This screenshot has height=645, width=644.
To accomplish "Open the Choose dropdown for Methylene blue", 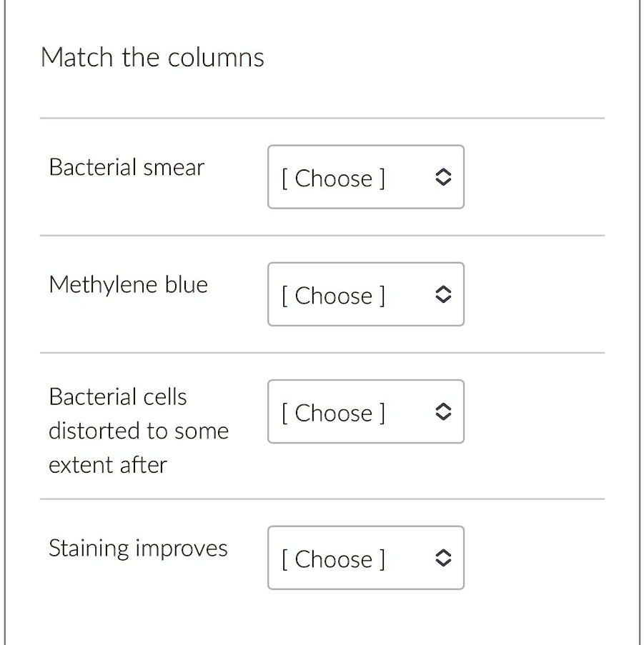I will (x=365, y=294).
